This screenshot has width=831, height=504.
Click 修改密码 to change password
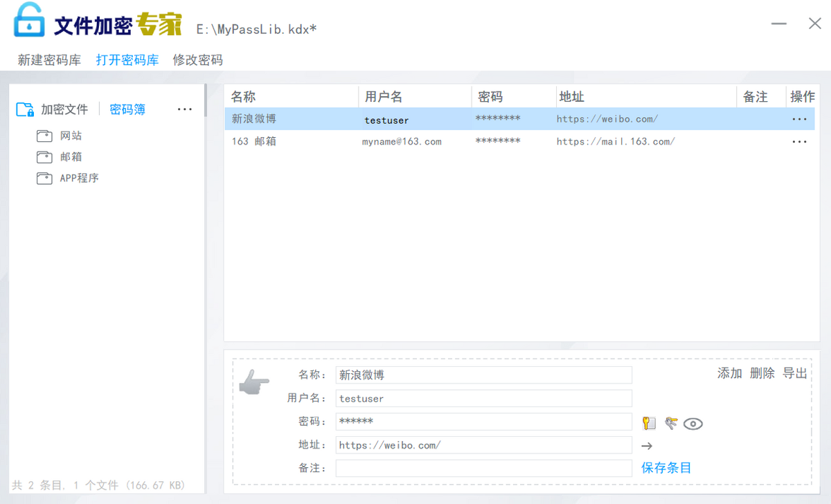(x=198, y=60)
